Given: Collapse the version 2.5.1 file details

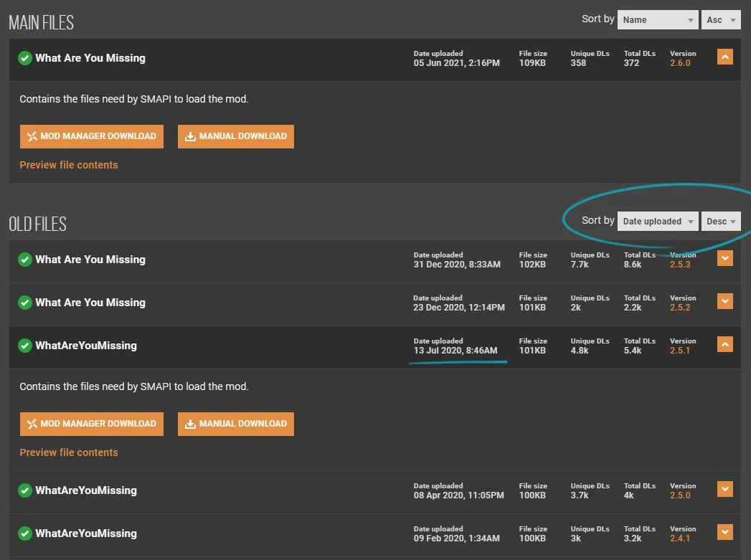Looking at the screenshot, I should point(724,345).
